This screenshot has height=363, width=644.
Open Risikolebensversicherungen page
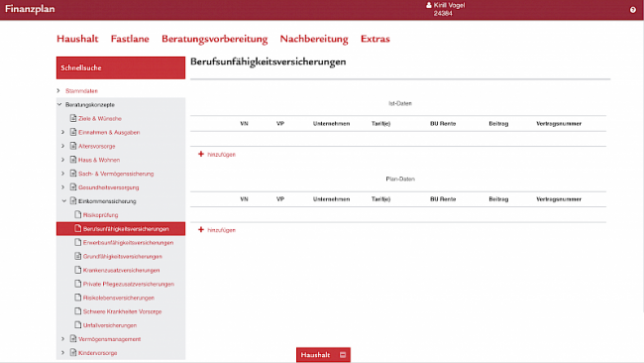tap(119, 298)
